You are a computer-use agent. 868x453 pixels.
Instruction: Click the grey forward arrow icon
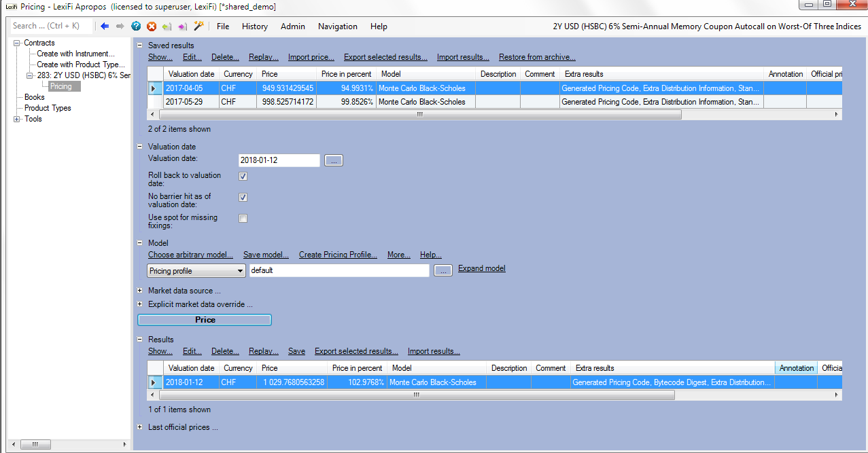[120, 26]
